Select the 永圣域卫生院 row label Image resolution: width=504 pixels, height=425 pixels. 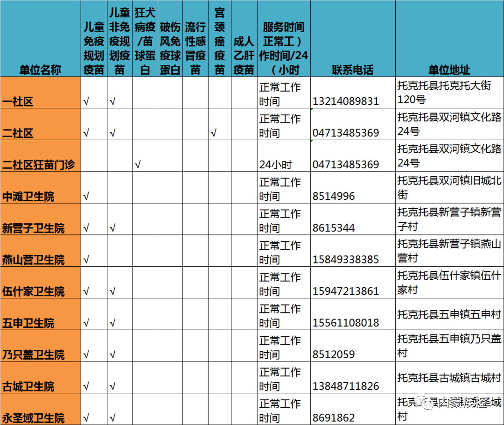click(x=41, y=409)
